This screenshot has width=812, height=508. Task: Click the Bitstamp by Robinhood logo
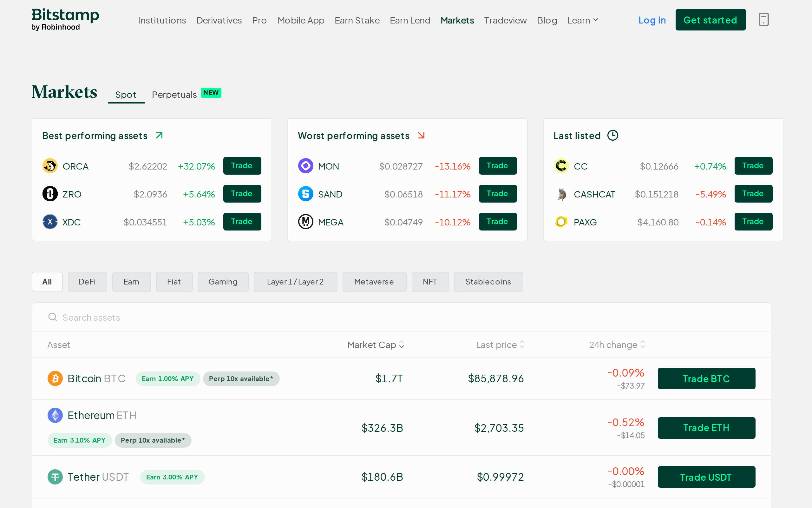65,19
